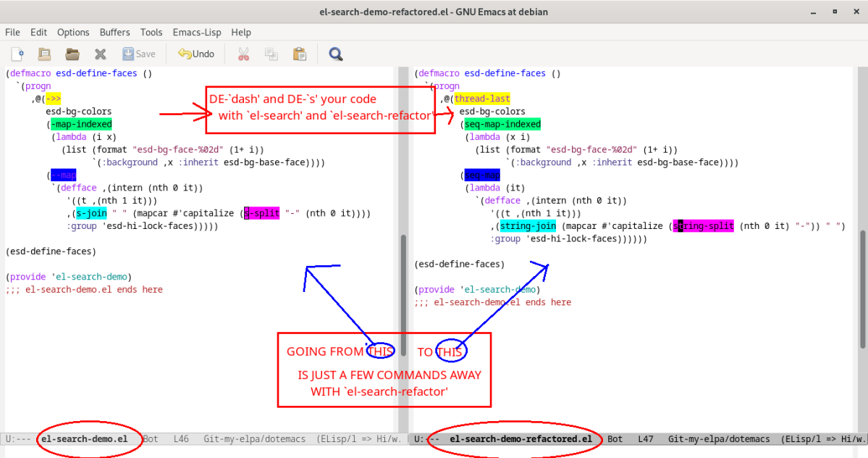This screenshot has width=868, height=458.
Task: Click the "esd-bg-face-%02d" string in right pane
Action: pyautogui.click(x=591, y=149)
